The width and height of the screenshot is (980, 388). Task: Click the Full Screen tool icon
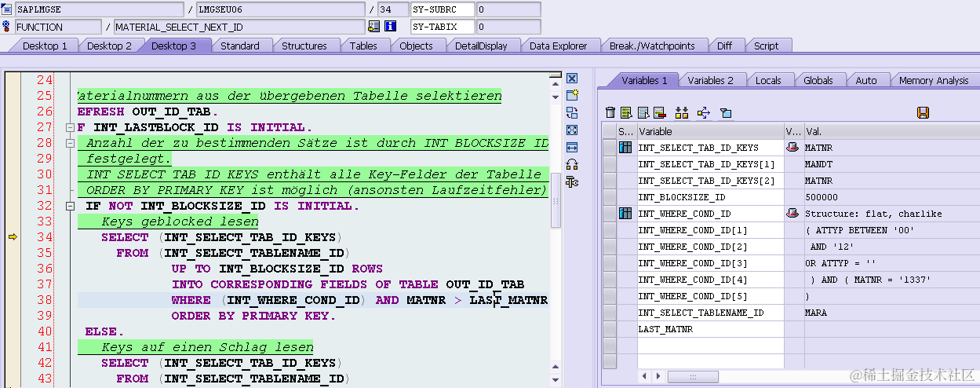tap(572, 130)
